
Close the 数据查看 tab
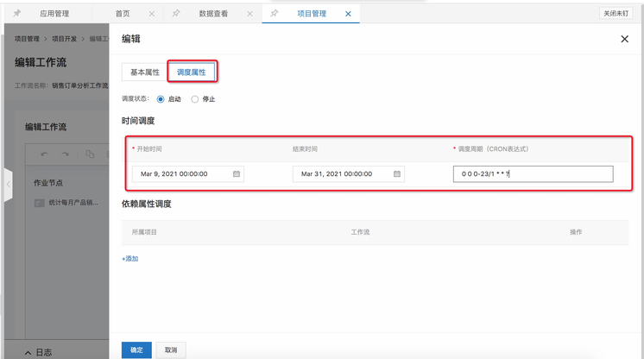coord(249,14)
